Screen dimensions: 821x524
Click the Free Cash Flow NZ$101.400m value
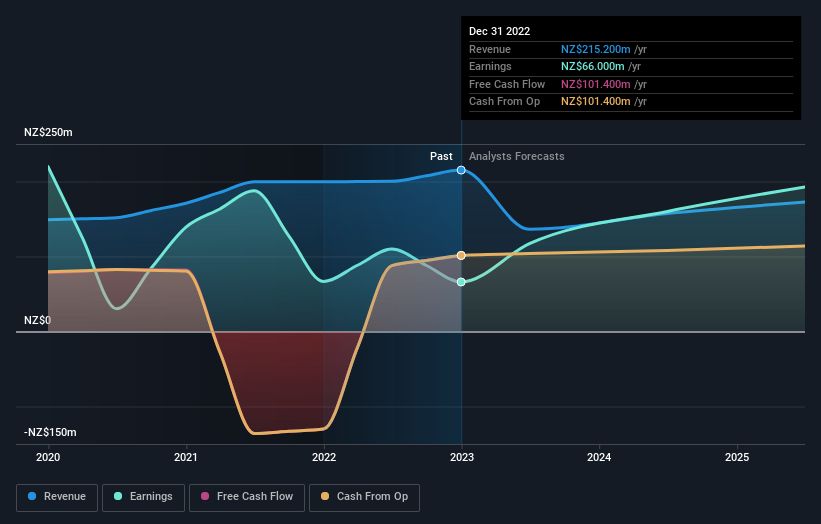pos(596,84)
